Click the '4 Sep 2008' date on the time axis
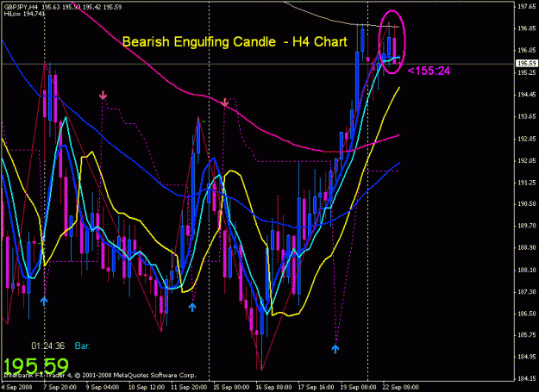This screenshot has width=539, height=392. tap(17, 387)
